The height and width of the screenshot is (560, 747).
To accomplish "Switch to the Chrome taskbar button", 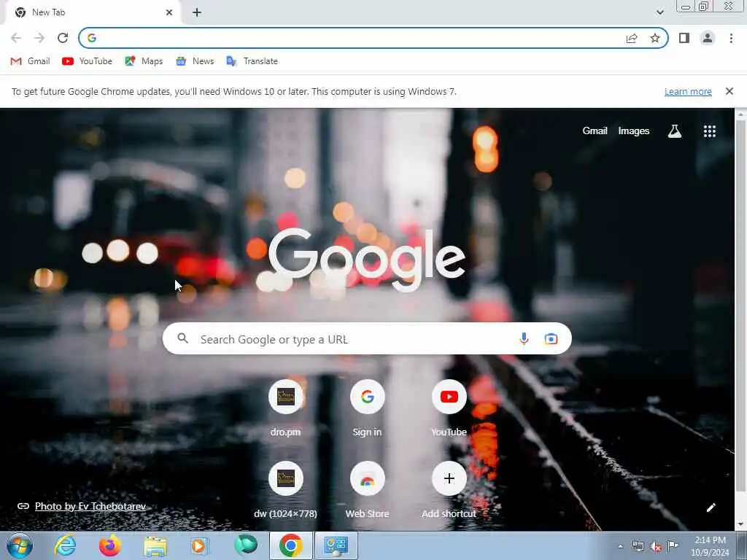I will pos(291,545).
